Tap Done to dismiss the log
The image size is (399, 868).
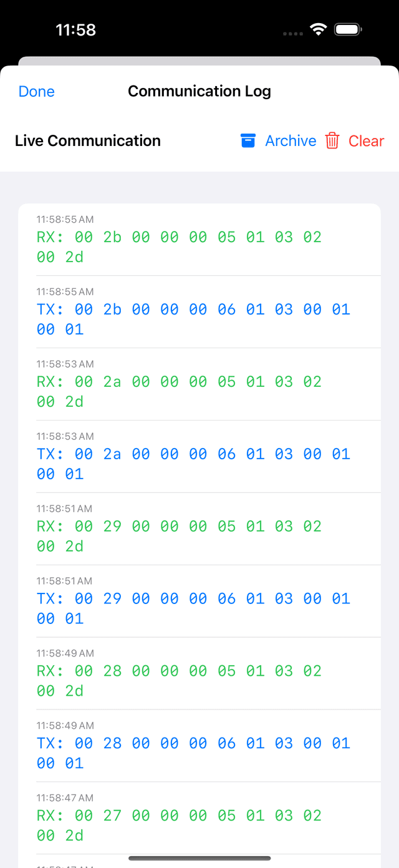[x=36, y=91]
